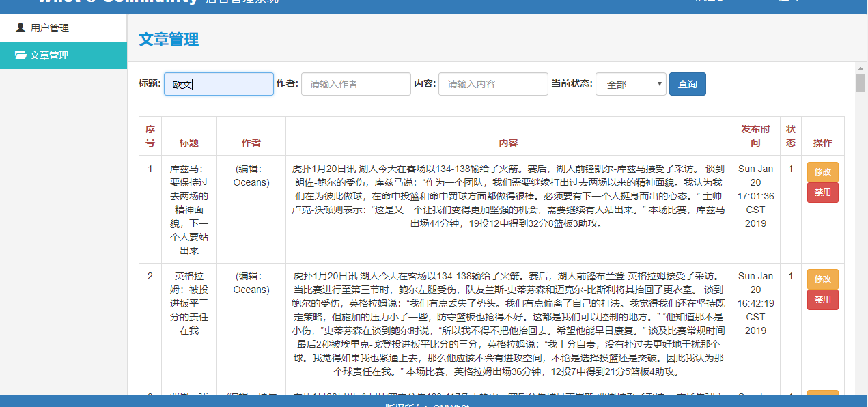Open the 当前状态 dropdown showing 全部
This screenshot has height=407, width=868.
pos(631,84)
